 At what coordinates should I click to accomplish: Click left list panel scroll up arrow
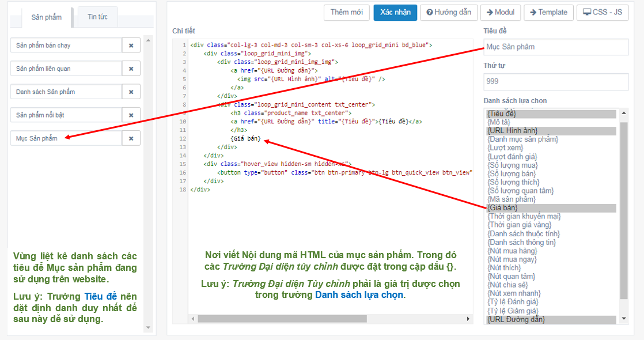(148, 41)
